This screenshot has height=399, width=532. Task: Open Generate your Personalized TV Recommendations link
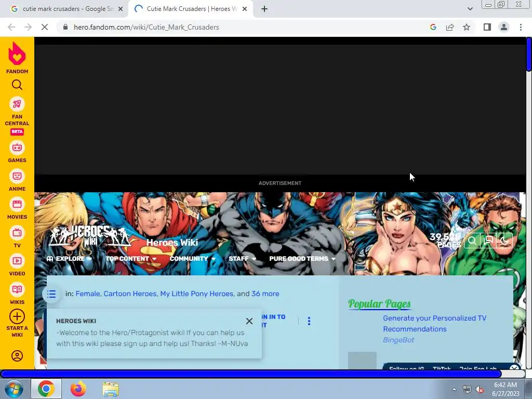(435, 323)
